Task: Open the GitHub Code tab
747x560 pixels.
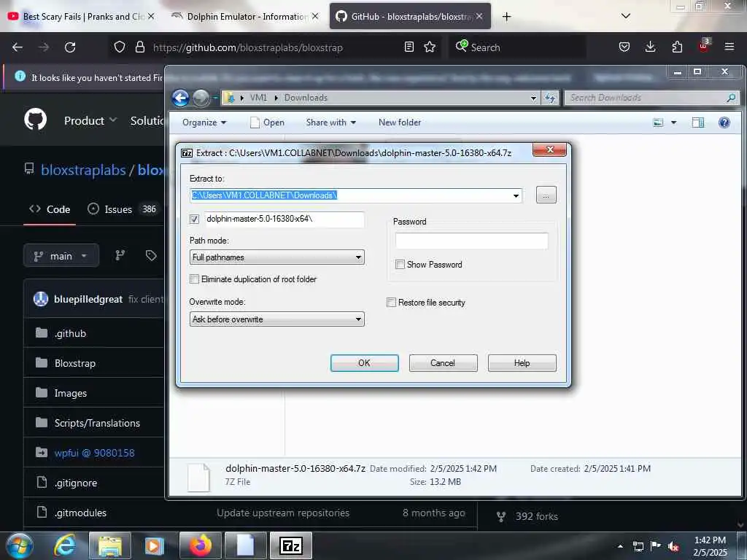Action: pos(50,209)
